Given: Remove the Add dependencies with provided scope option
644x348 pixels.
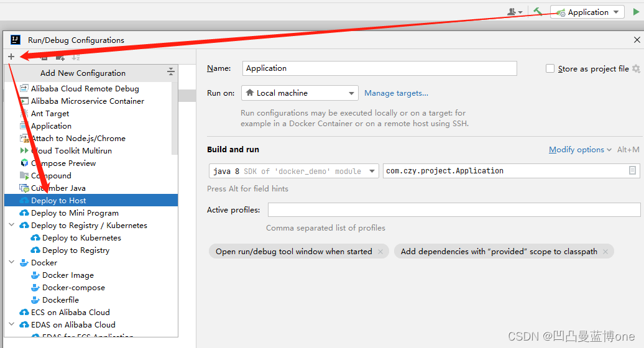Looking at the screenshot, I should [x=605, y=252].
